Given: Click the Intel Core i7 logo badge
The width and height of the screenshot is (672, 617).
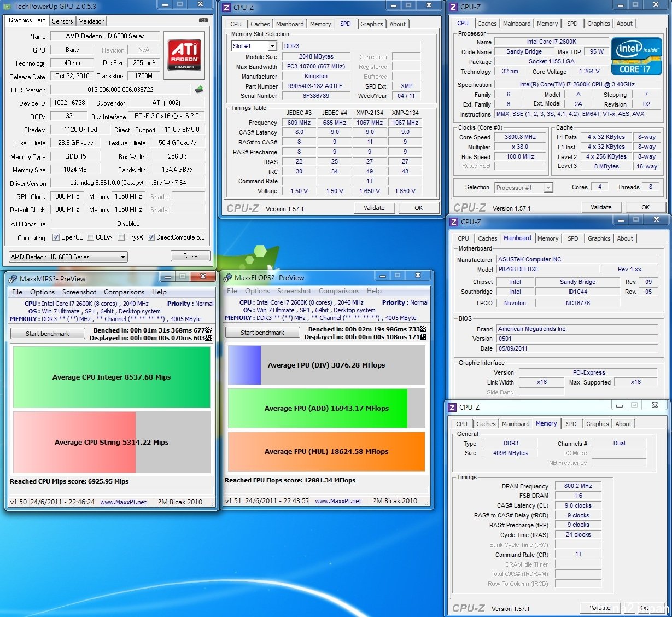Looking at the screenshot, I should (636, 57).
